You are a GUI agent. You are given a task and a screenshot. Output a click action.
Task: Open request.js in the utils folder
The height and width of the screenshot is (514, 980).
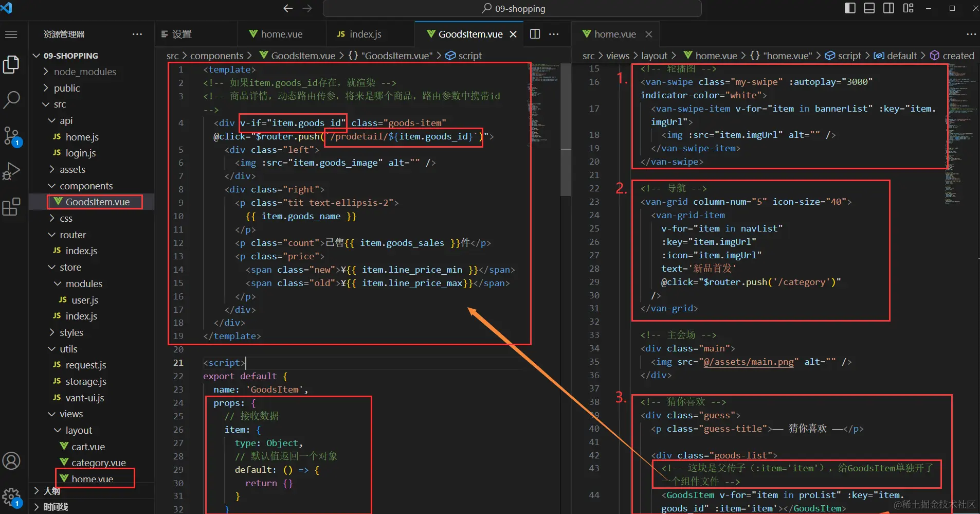(92, 365)
